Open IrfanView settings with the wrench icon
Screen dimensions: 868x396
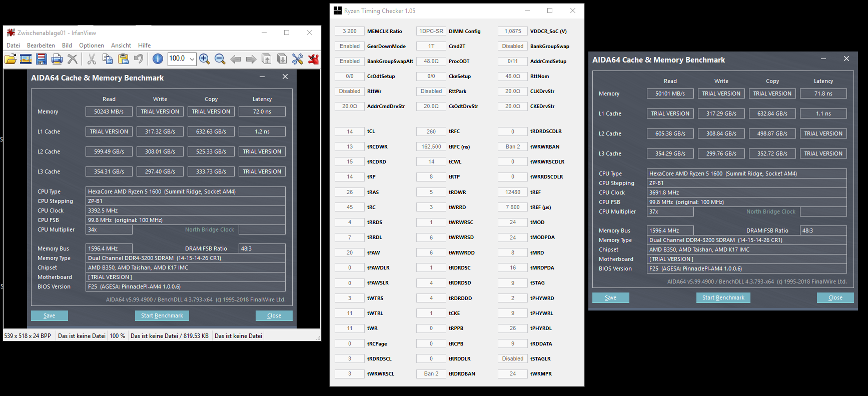click(298, 59)
